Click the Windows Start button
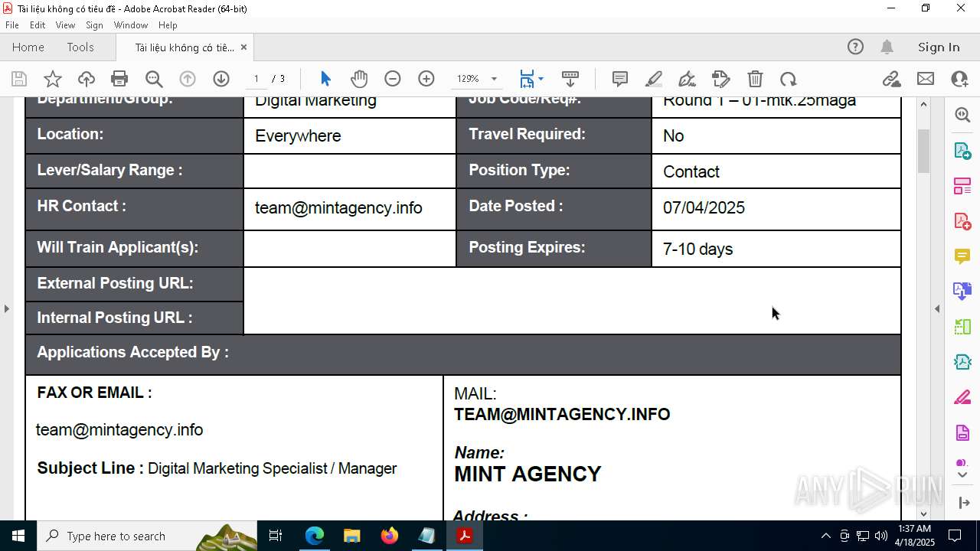This screenshot has height=551, width=980. [18, 536]
